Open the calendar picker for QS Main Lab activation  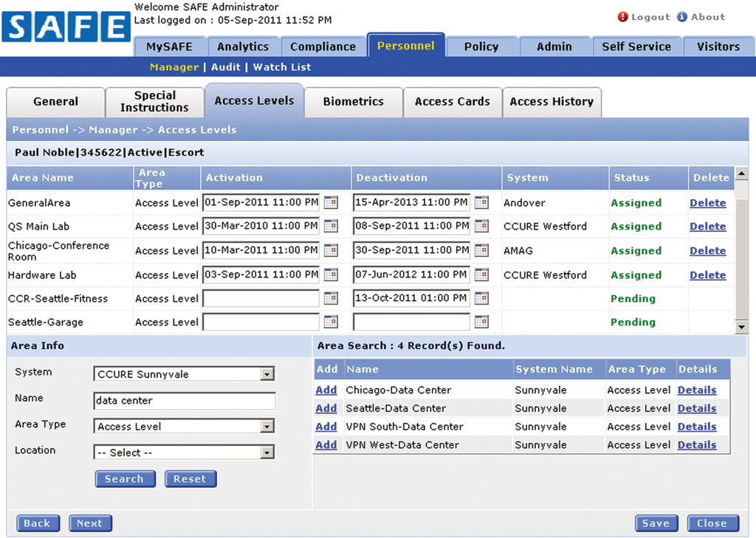pos(330,227)
